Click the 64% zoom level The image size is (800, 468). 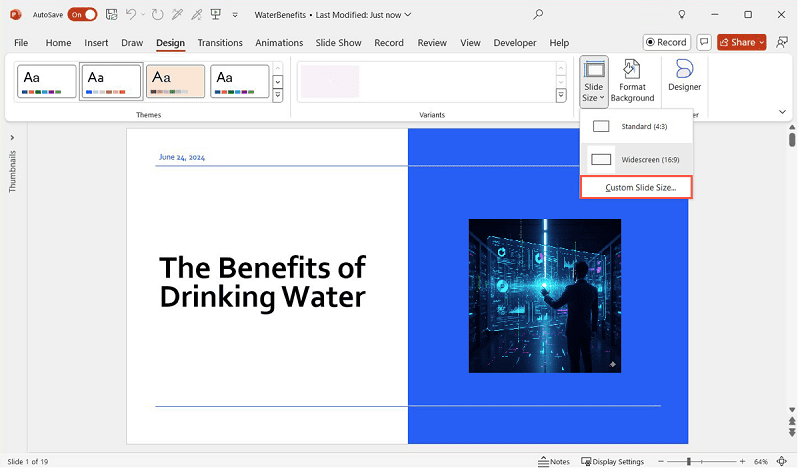coord(761,461)
